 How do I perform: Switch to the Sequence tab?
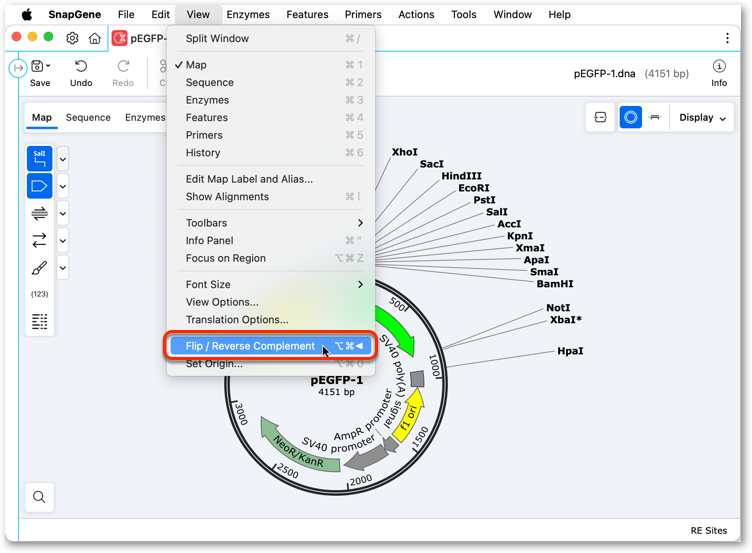click(x=88, y=118)
